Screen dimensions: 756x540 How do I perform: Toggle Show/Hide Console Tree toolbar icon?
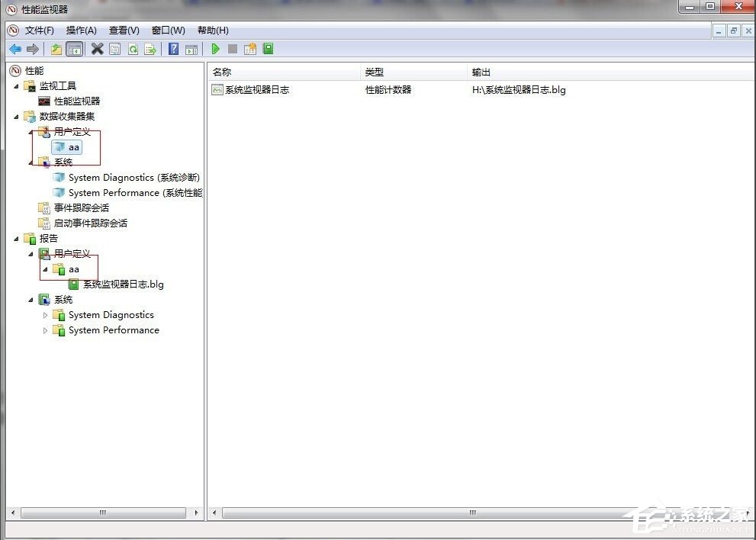pos(74,48)
